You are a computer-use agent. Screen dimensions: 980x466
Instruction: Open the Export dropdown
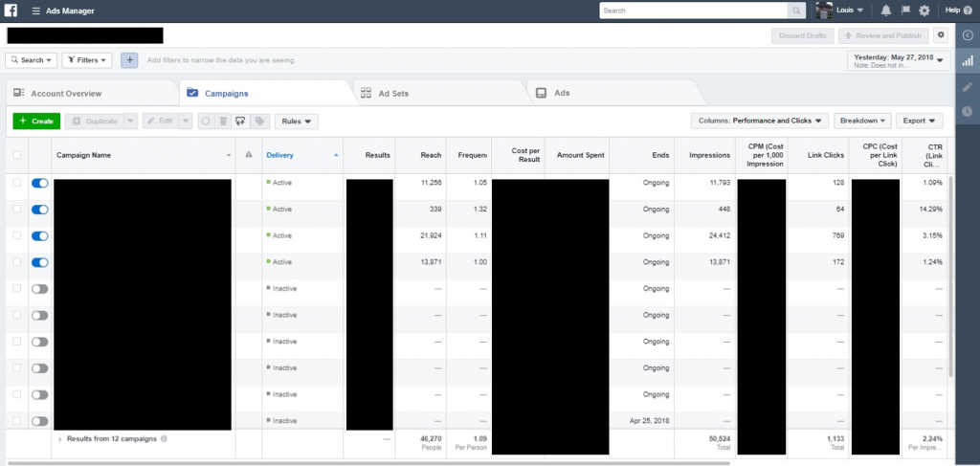pyautogui.click(x=920, y=121)
